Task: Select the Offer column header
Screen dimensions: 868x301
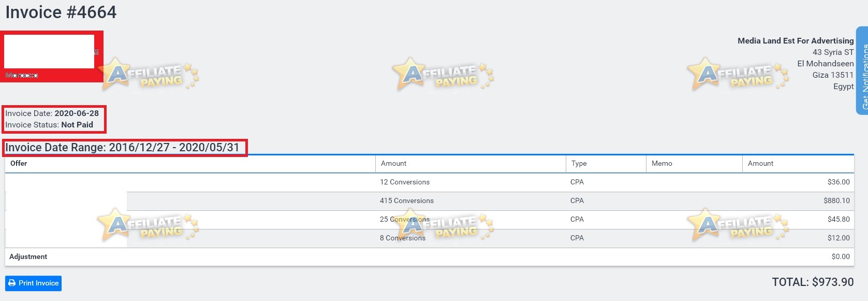Action: (19, 163)
